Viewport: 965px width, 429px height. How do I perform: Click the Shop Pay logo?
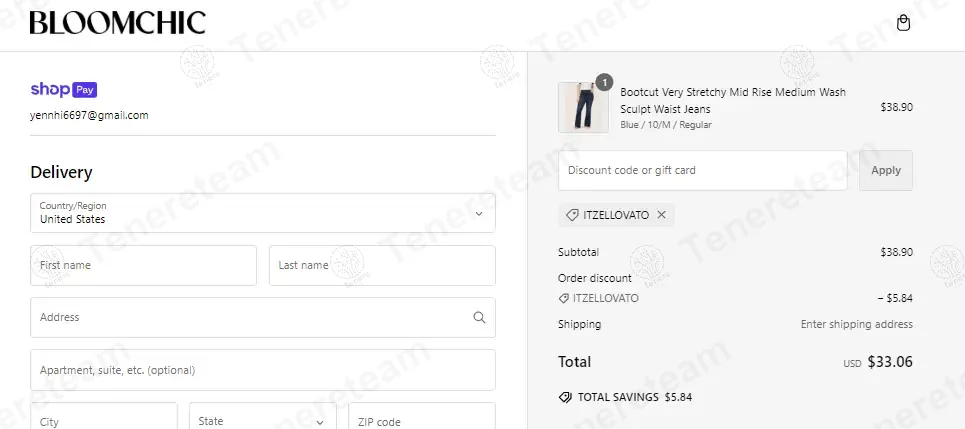tap(64, 90)
